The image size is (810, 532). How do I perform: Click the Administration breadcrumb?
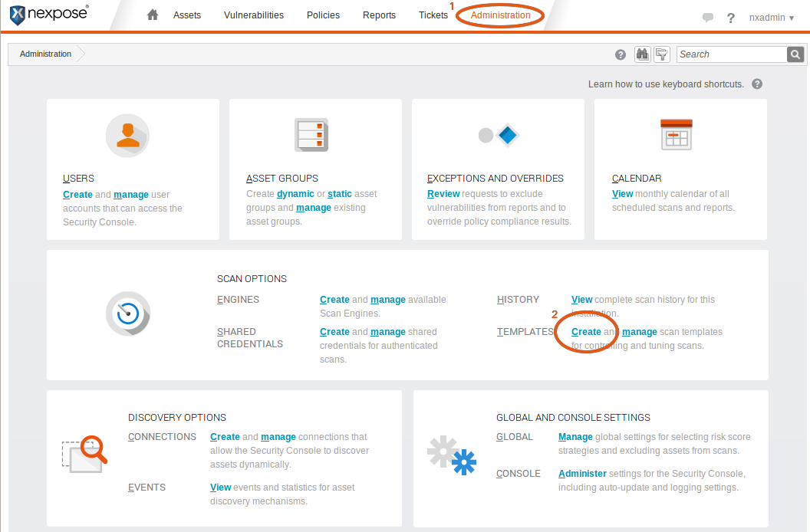coord(46,54)
